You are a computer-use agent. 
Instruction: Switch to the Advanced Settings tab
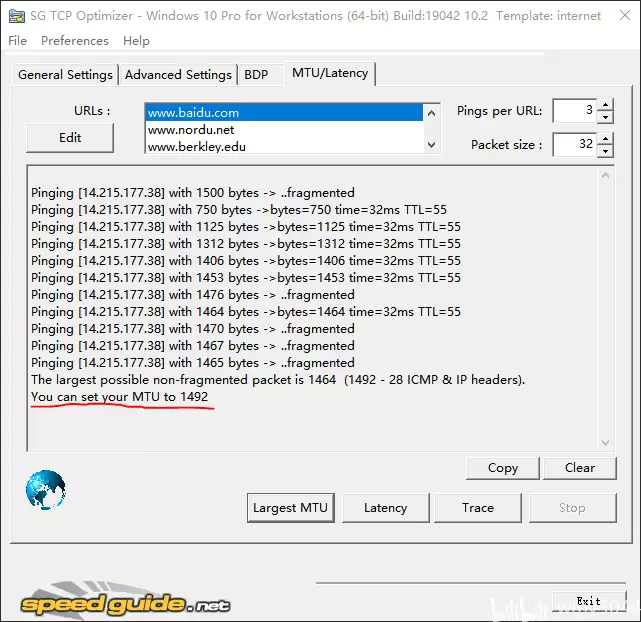pos(178,75)
